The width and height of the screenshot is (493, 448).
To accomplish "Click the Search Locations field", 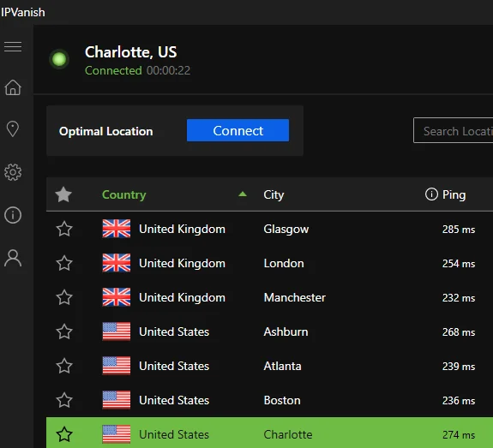I will coord(453,131).
